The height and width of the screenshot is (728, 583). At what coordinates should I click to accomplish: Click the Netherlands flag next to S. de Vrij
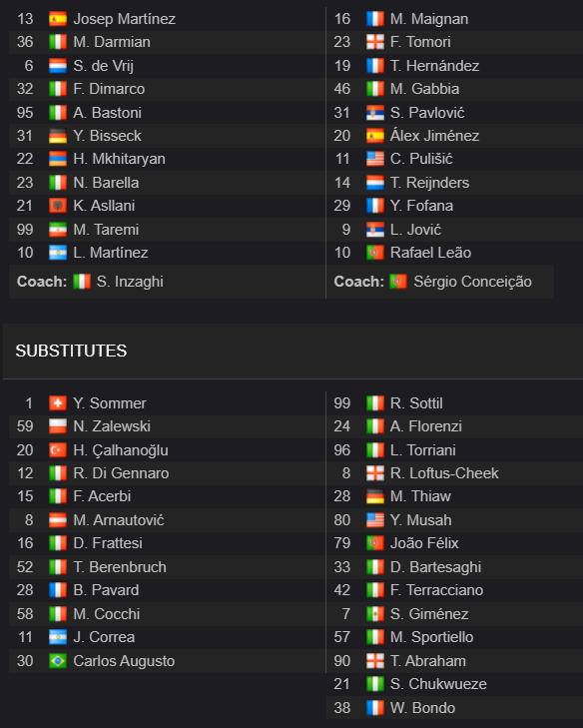pos(58,66)
